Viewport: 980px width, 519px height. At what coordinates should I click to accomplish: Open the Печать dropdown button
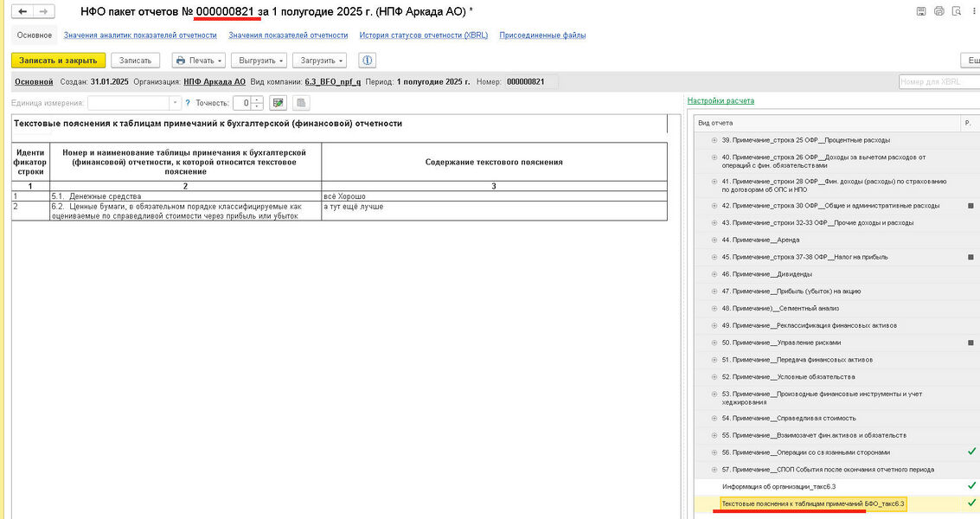(x=199, y=61)
